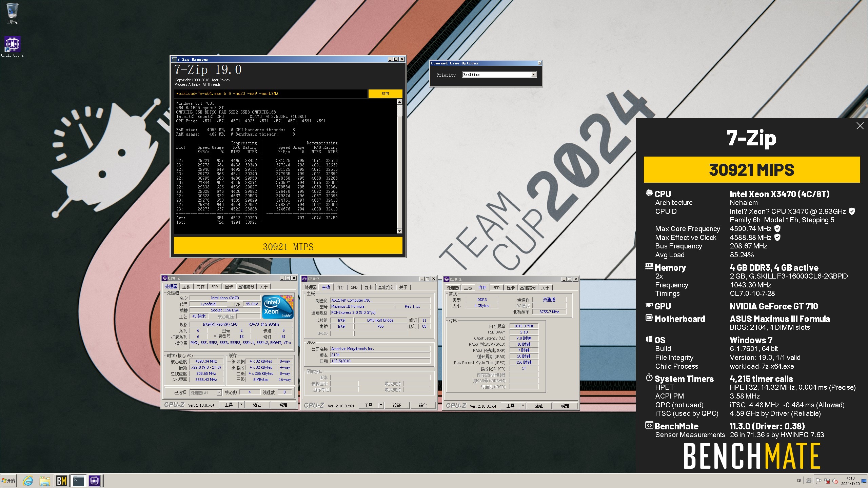Click 7-Zip output scrollbar up arrow
The height and width of the screenshot is (488, 868).
click(x=399, y=102)
